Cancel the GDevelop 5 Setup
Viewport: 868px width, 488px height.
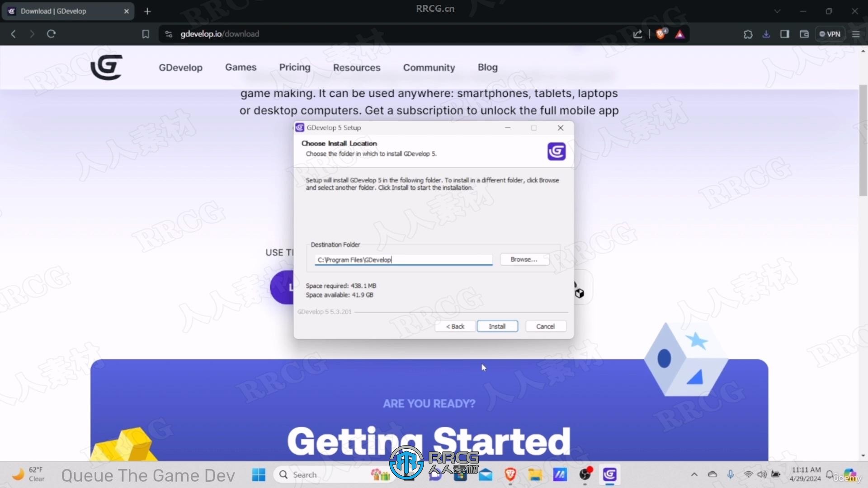coord(545,326)
